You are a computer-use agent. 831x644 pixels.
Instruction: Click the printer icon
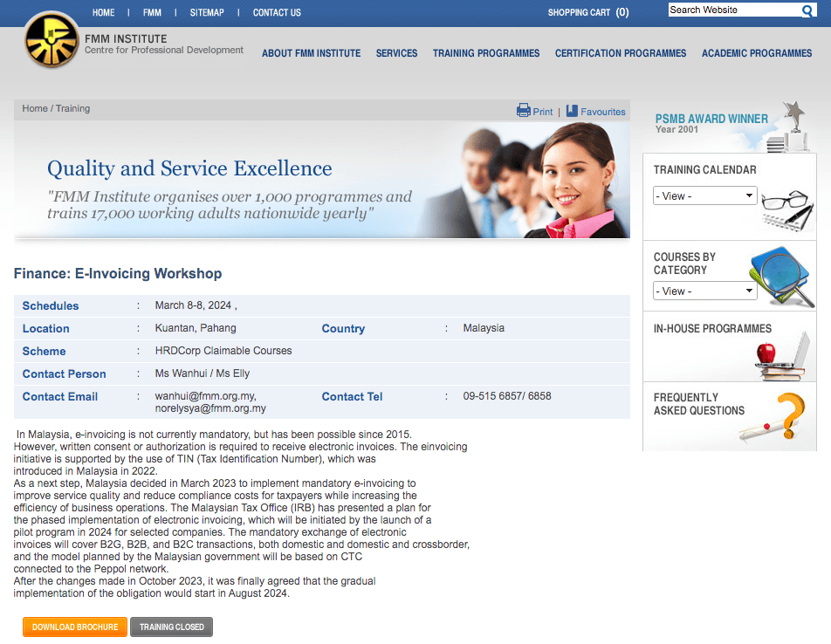[x=524, y=110]
